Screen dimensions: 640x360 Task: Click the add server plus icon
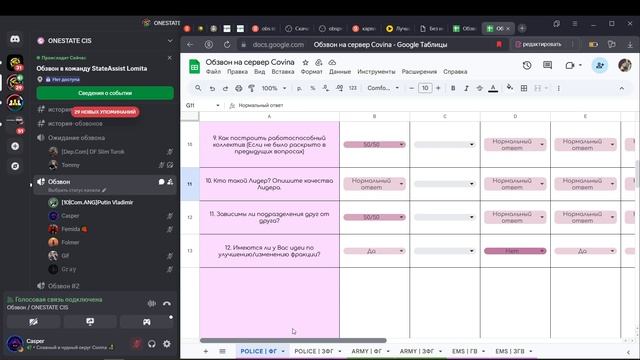click(15, 146)
